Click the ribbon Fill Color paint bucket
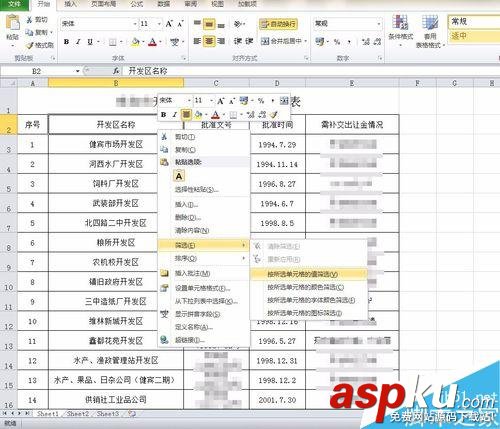Screen dimensions: 500x429 [135, 42]
